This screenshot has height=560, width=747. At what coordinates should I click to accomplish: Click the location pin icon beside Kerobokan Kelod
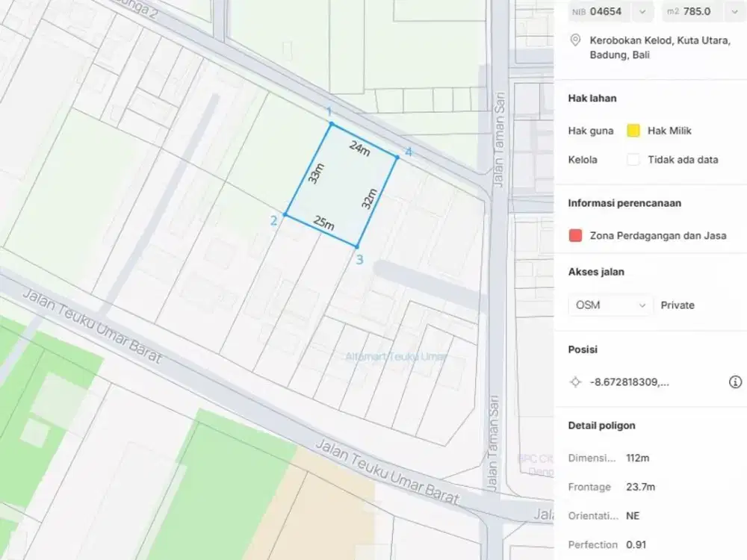575,40
